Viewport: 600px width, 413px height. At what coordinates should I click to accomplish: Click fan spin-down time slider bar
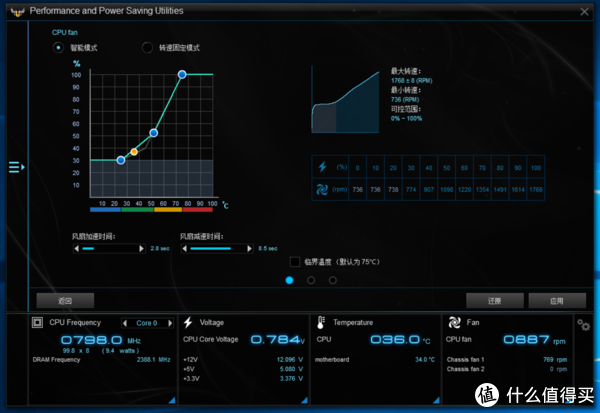point(217,248)
